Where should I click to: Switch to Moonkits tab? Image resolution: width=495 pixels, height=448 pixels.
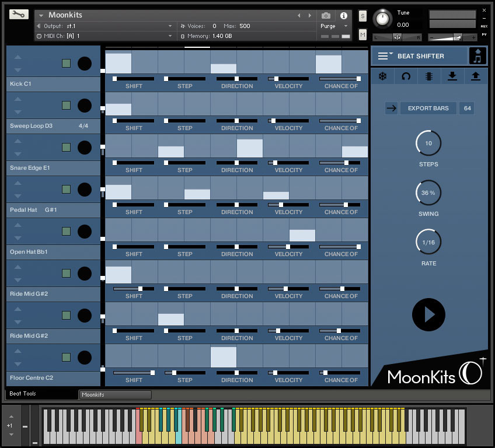coord(115,395)
